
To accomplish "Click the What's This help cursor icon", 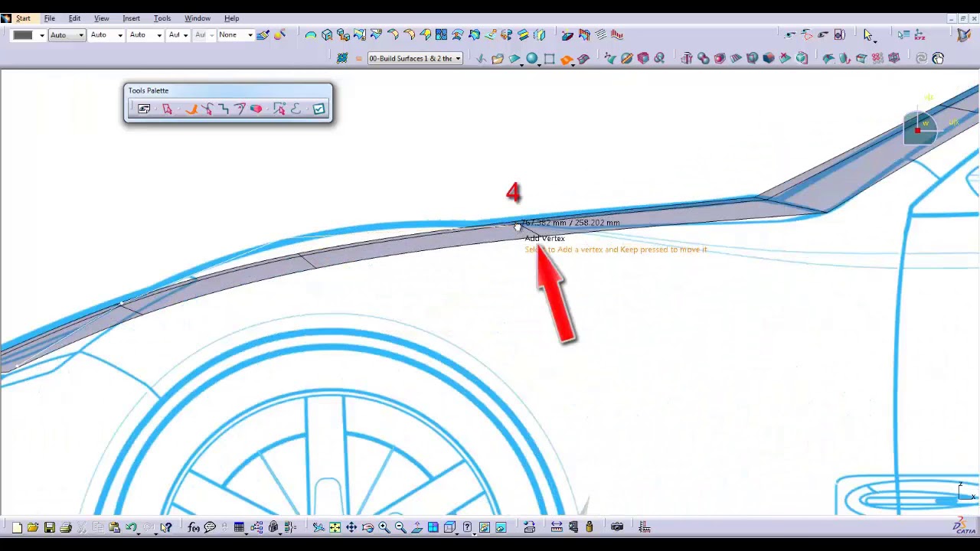I will pos(165,527).
